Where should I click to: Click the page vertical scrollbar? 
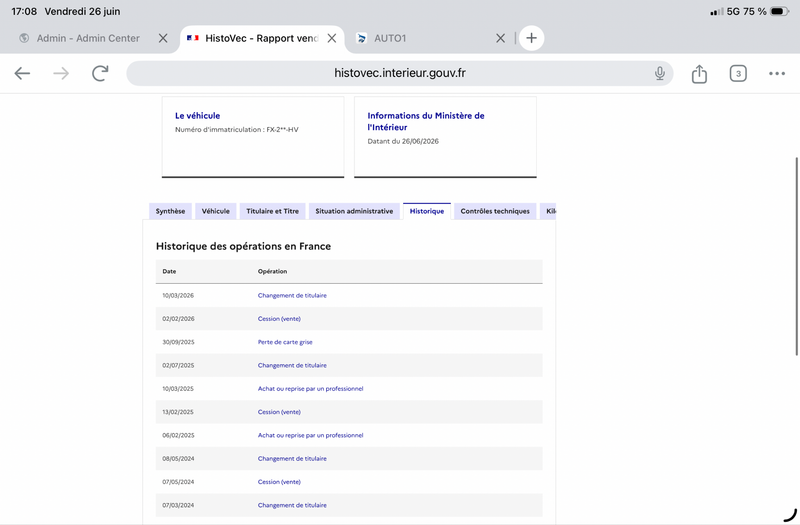(x=797, y=257)
